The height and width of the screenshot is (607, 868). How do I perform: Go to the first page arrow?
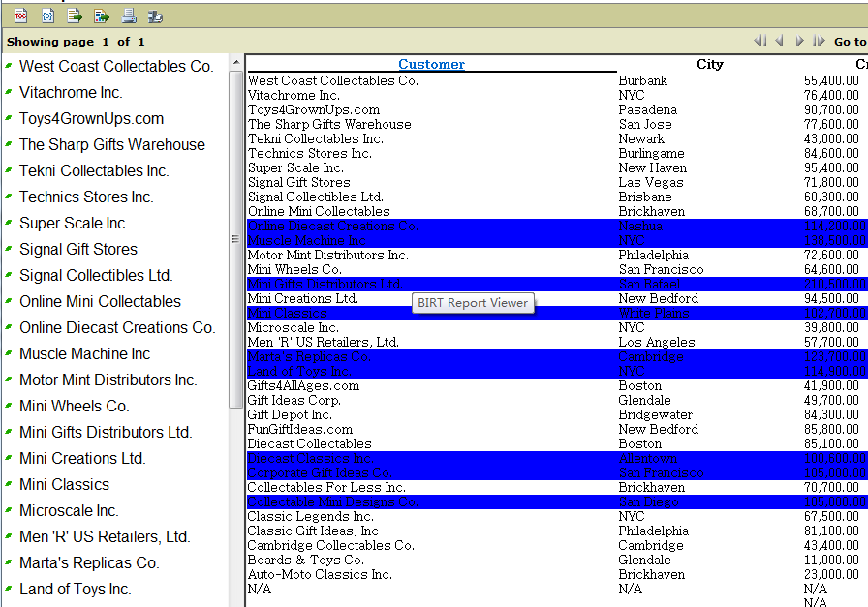760,41
